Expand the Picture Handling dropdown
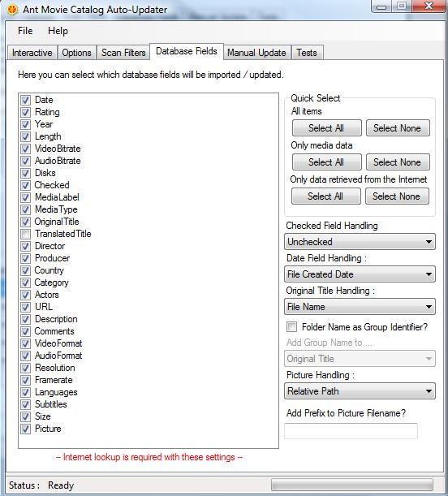This screenshot has width=448, height=496. 360,391
